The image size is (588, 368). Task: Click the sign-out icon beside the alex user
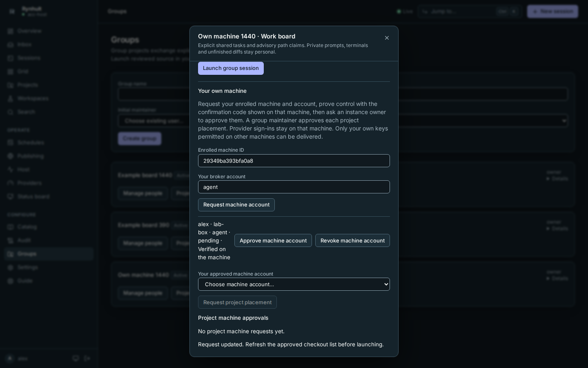(87, 359)
